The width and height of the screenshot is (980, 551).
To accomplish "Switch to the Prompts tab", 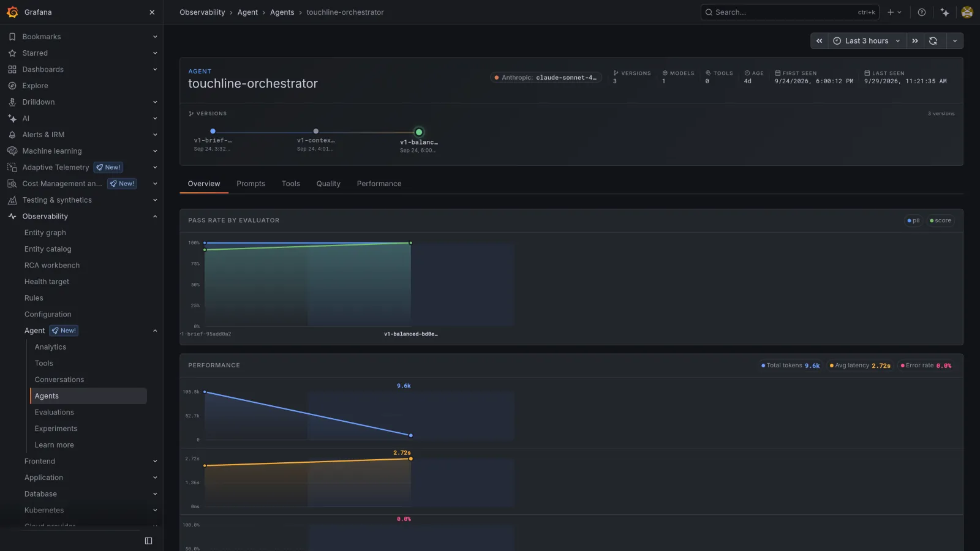I will point(251,184).
